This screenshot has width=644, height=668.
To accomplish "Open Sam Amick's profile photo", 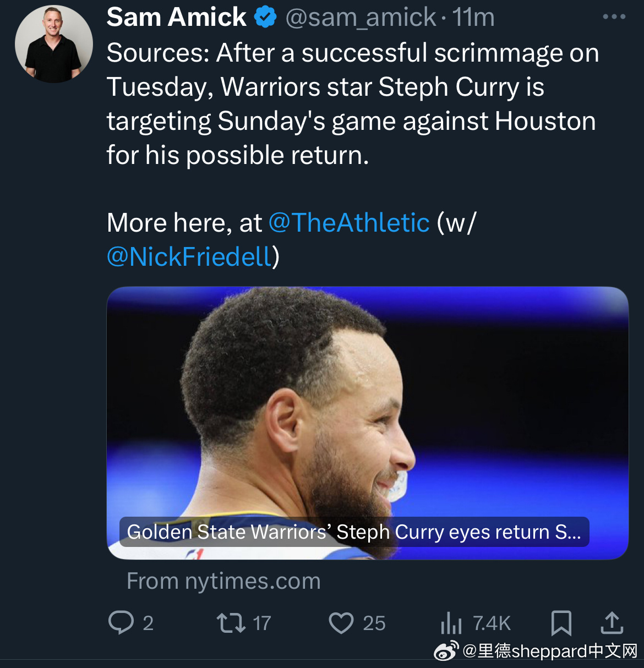I will [x=54, y=44].
